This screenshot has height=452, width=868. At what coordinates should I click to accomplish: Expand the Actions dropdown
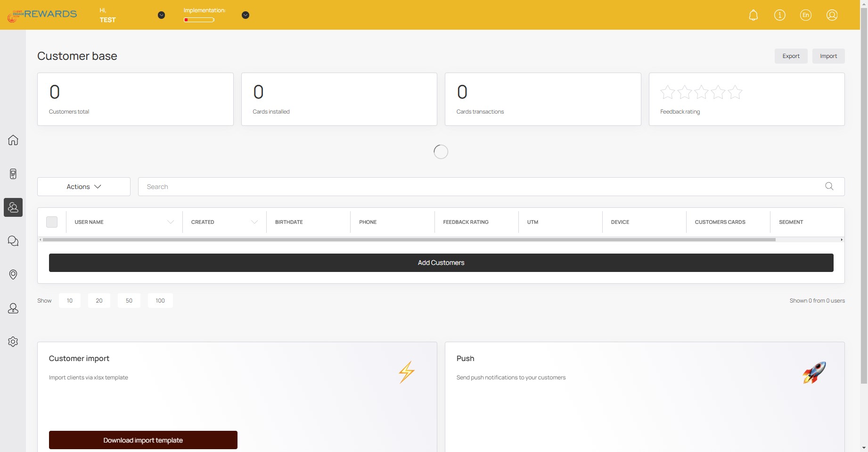pos(84,187)
